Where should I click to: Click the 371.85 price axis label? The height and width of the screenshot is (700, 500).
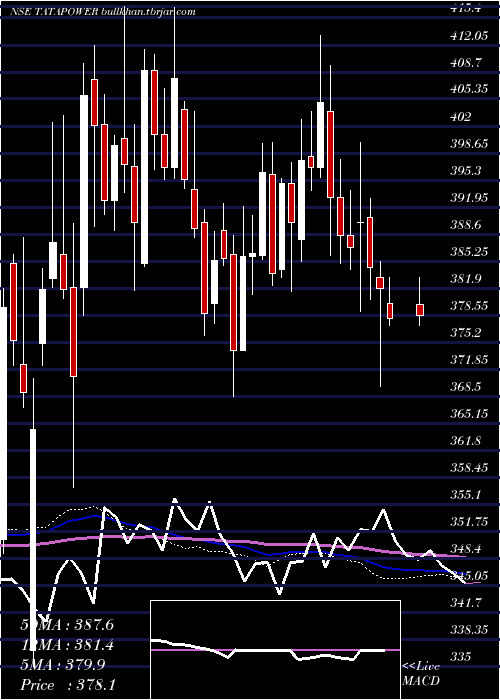click(x=469, y=360)
